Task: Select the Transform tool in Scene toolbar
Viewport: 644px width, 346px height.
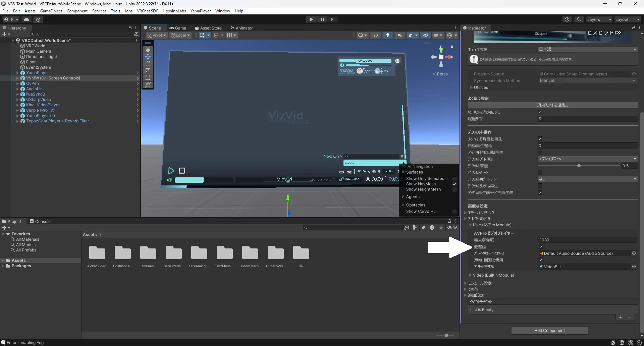Action: click(148, 84)
